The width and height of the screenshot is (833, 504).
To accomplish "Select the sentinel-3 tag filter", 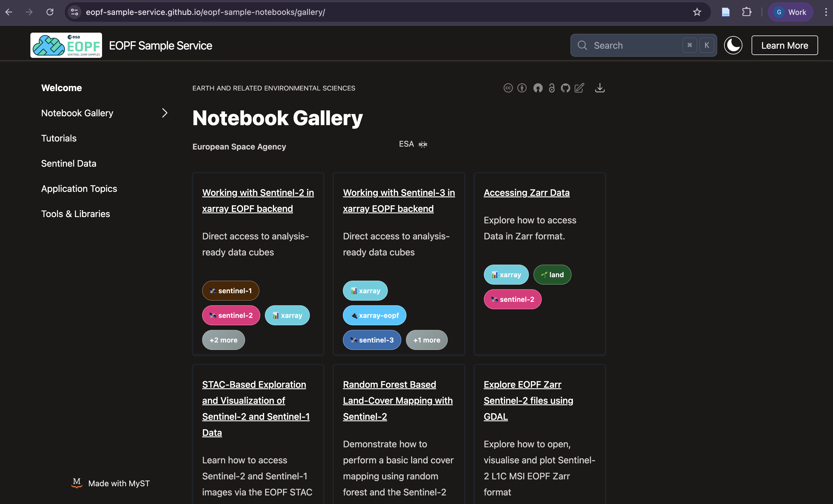I will pyautogui.click(x=372, y=340).
